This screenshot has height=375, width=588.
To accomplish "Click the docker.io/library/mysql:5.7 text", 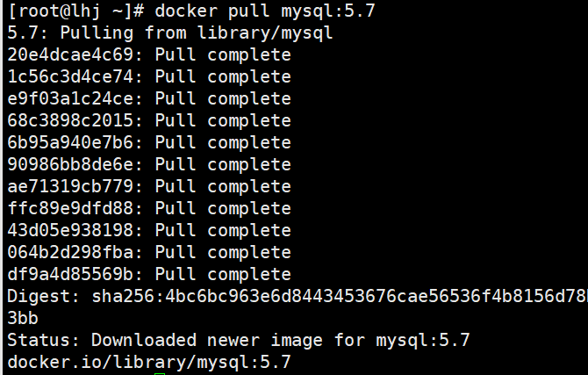I will pyautogui.click(x=149, y=362).
